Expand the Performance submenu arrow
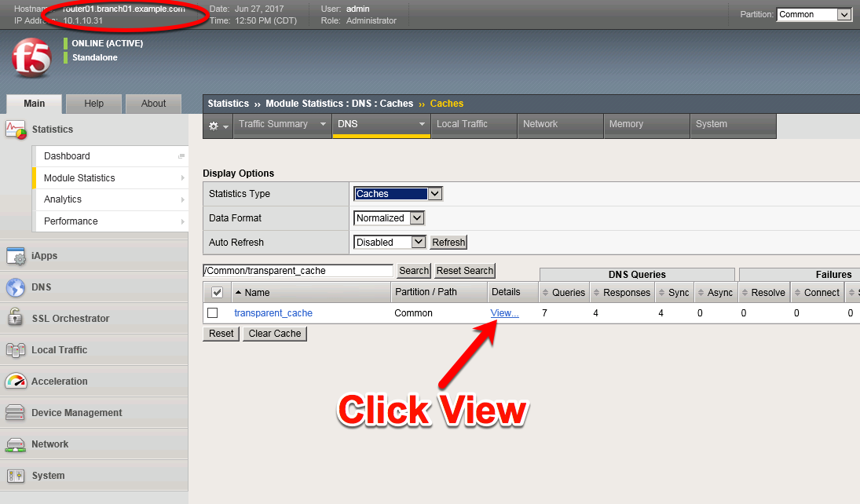Viewport: 860px width, 504px height. pos(183,221)
